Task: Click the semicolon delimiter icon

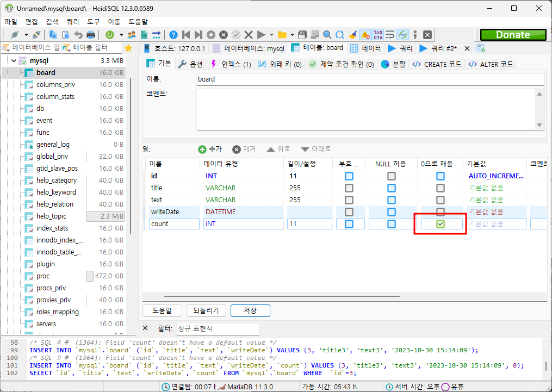Action: click(x=415, y=35)
